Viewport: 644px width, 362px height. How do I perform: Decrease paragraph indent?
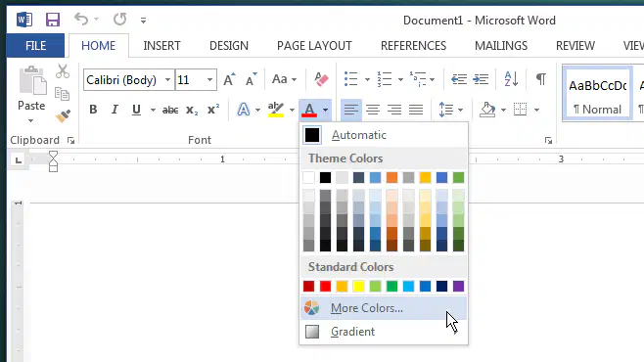coord(458,79)
